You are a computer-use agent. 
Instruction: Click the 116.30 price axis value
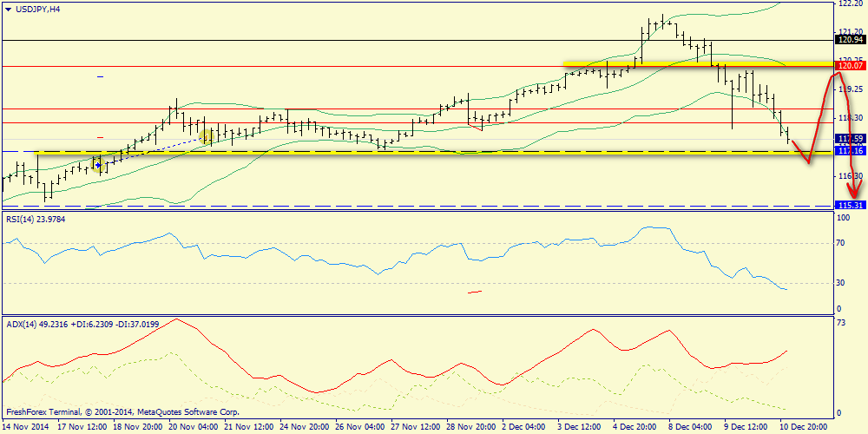850,175
